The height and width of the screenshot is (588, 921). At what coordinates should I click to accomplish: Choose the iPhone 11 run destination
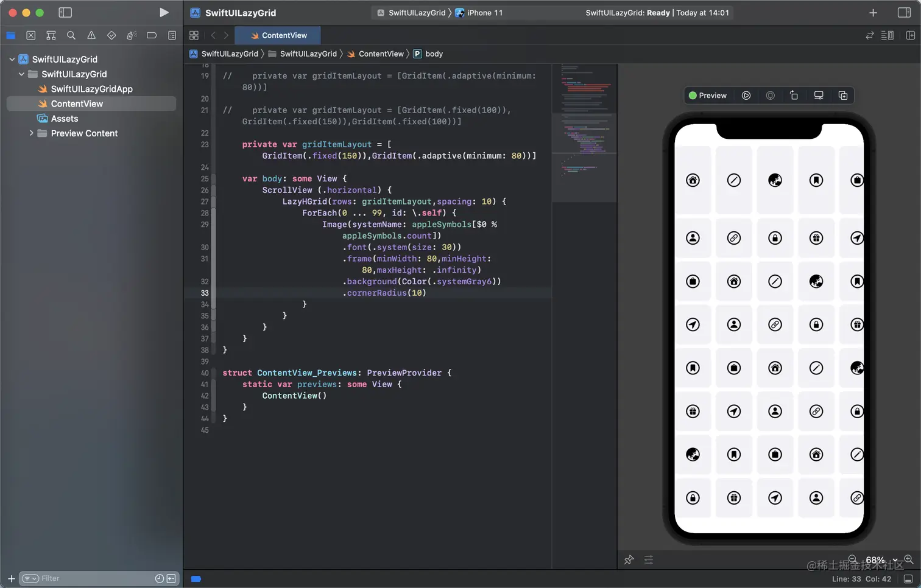click(x=479, y=13)
